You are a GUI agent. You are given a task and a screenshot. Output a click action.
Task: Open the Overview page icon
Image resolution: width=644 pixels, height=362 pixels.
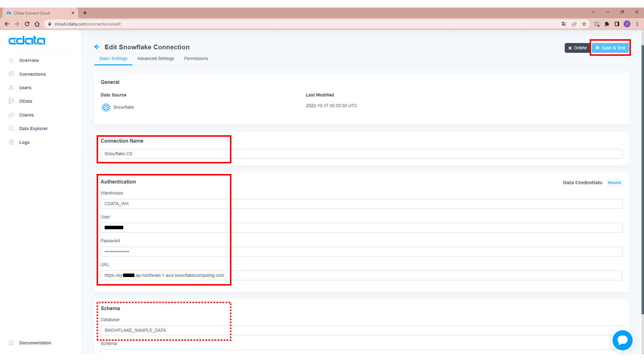tap(11, 60)
